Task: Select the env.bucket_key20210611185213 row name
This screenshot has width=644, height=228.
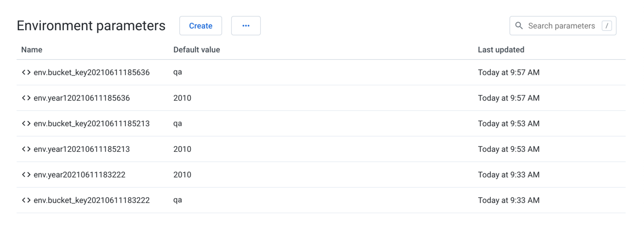Action: click(92, 123)
